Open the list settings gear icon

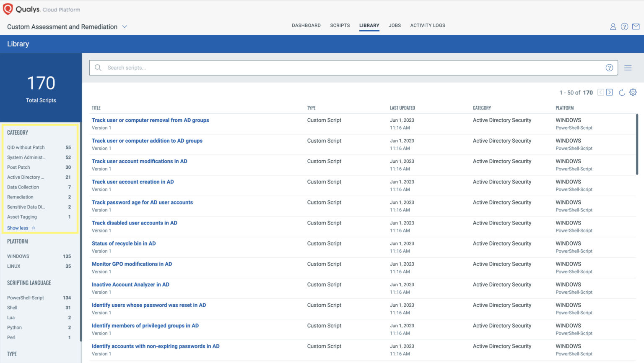pos(633,92)
